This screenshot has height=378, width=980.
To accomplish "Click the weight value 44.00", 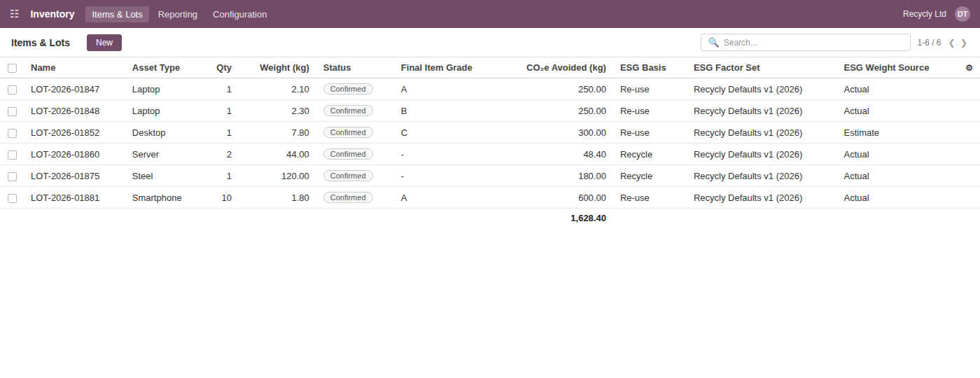I will pyautogui.click(x=297, y=155).
